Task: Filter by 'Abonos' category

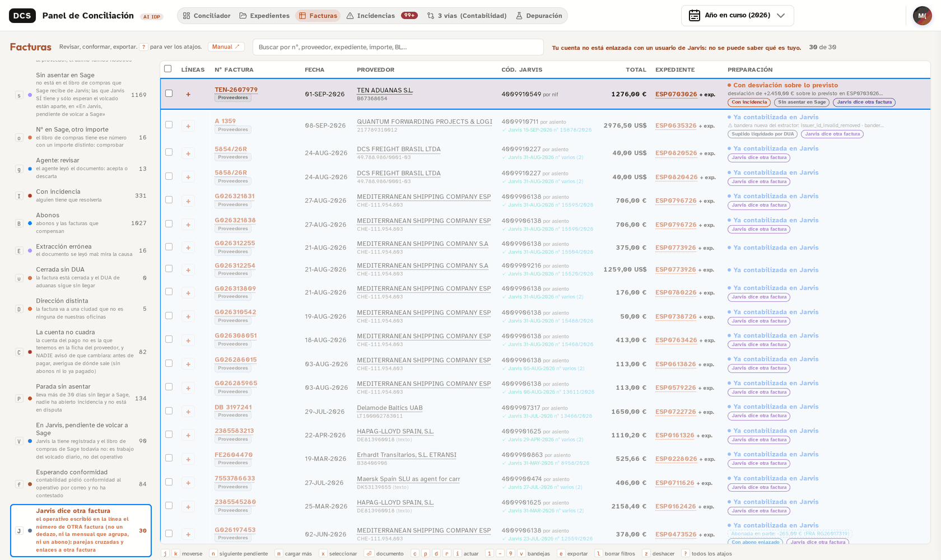Action: [81, 223]
